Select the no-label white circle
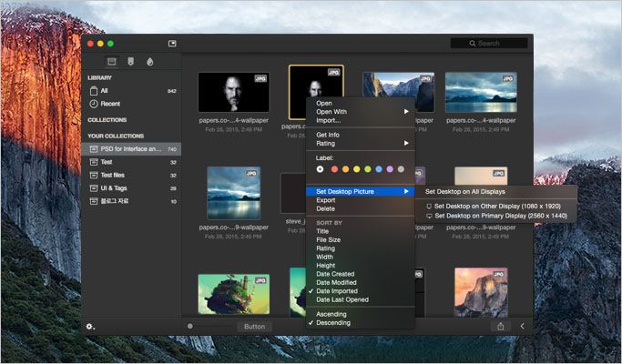 pyautogui.click(x=321, y=169)
